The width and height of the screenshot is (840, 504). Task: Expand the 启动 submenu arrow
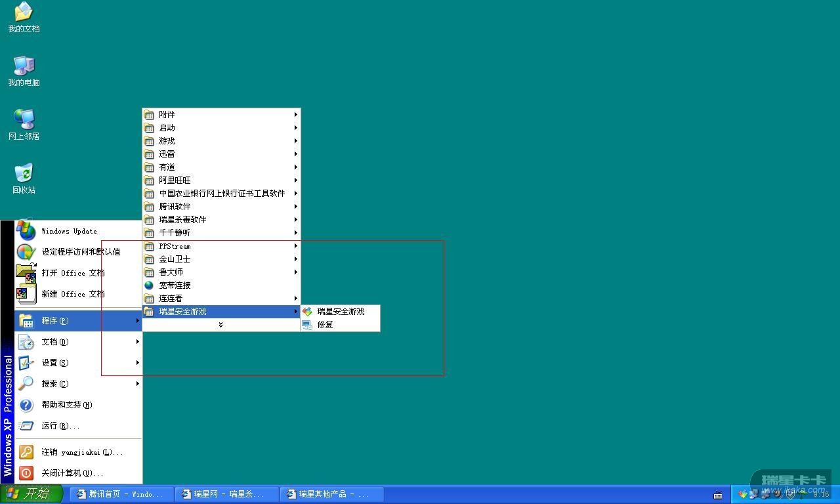[x=296, y=128]
